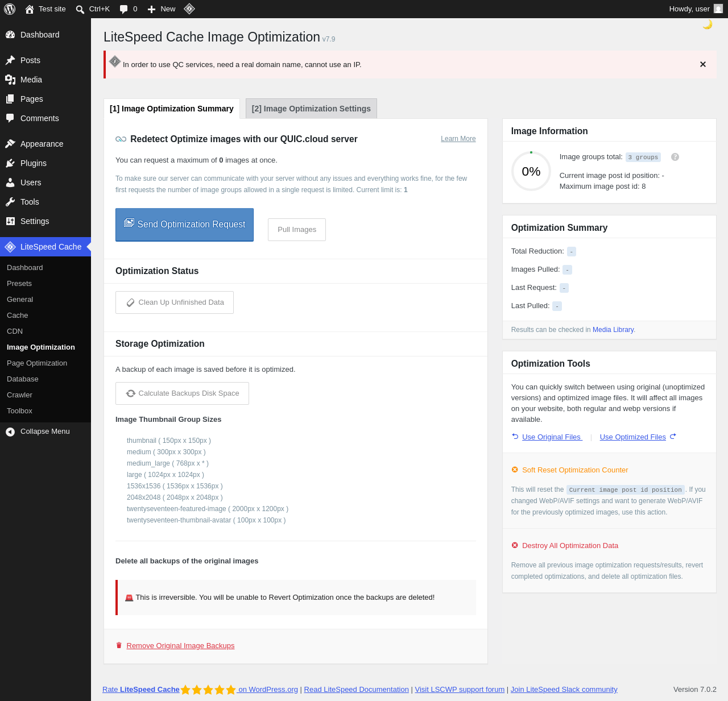Open Dashboard from the sidebar
728x701 pixels.
pyautogui.click(x=45, y=35)
